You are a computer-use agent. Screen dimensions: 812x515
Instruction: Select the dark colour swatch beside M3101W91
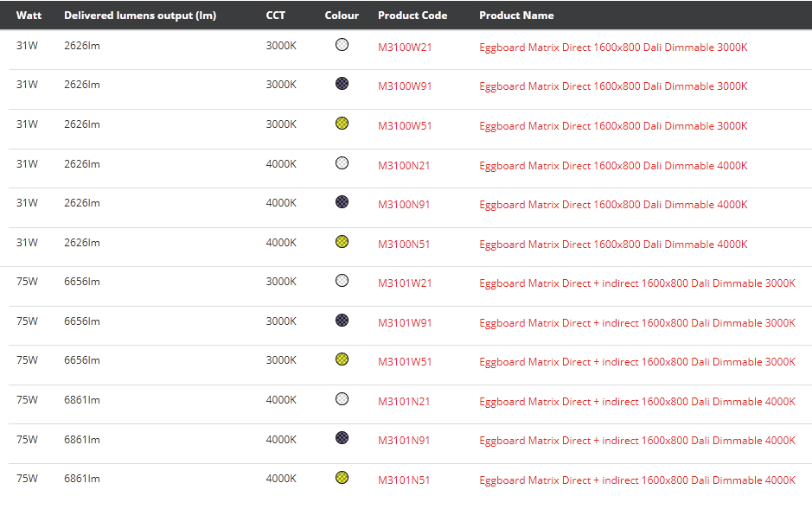point(342,321)
